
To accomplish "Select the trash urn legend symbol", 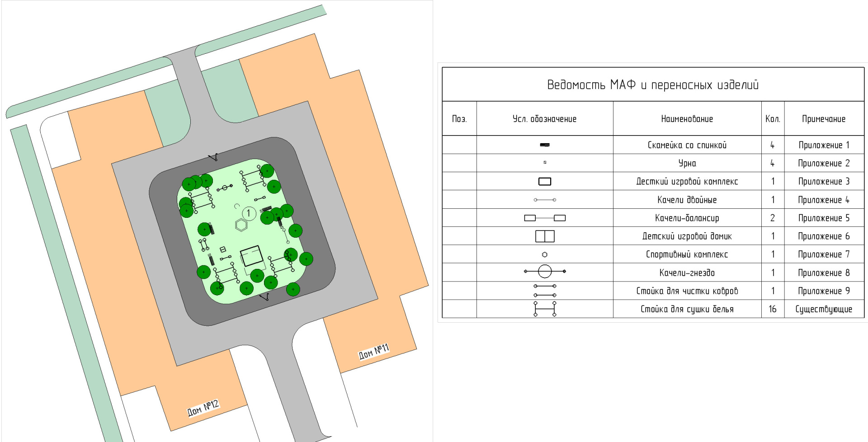I will [x=545, y=162].
